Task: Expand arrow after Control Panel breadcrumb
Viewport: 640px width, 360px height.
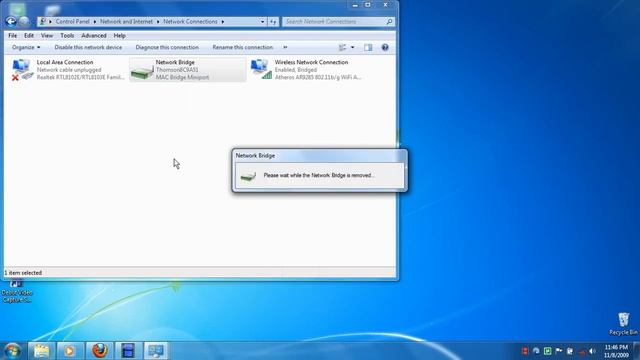Action: 95,22
